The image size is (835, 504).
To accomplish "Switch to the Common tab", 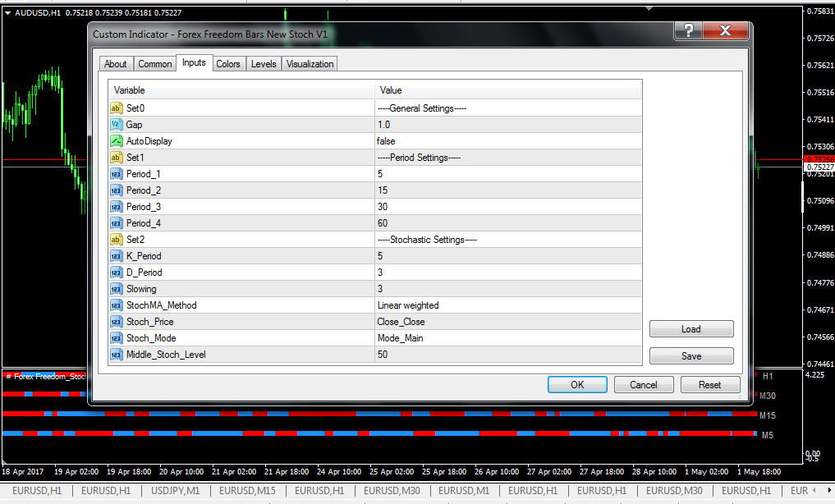I will [155, 64].
